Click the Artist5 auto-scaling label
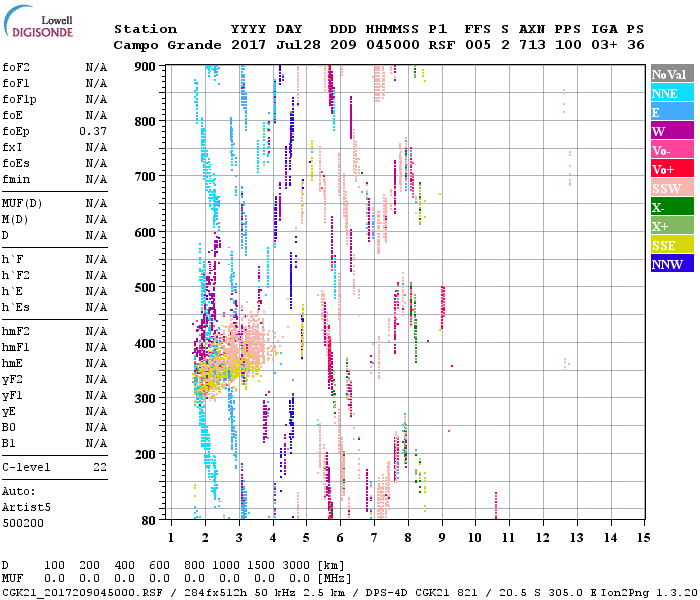This screenshot has width=700, height=600. [23, 507]
